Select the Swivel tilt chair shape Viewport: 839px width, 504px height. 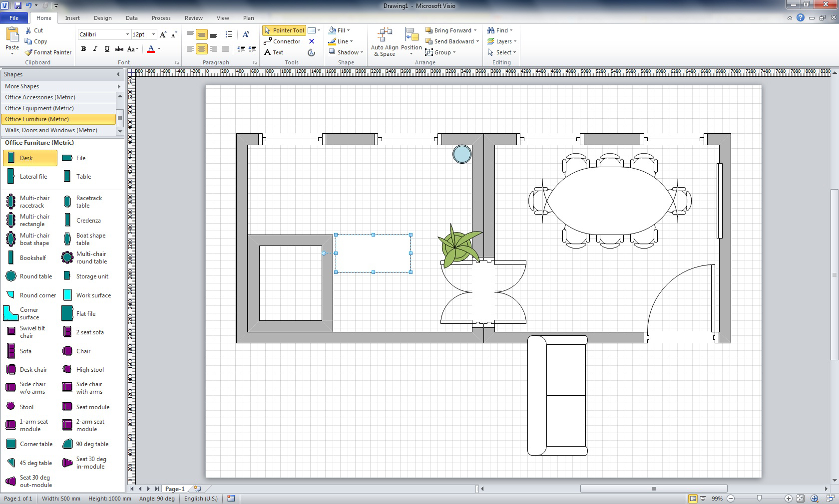click(x=11, y=332)
